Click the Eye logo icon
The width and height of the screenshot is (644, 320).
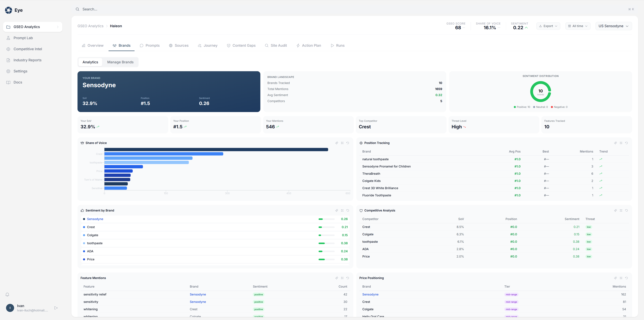tap(9, 10)
